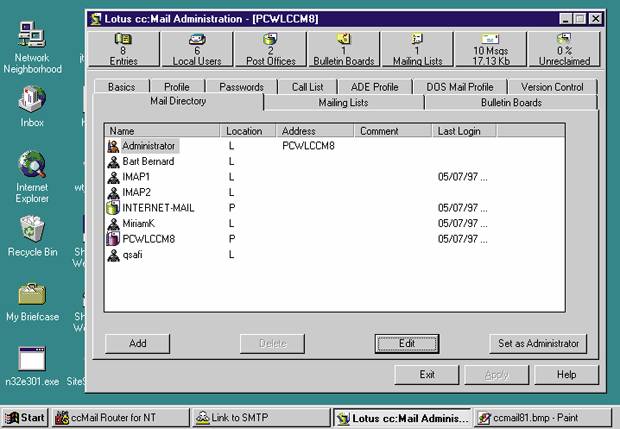Image resolution: width=620 pixels, height=429 pixels.
Task: Click the Bart Bernard user icon
Action: point(113,162)
